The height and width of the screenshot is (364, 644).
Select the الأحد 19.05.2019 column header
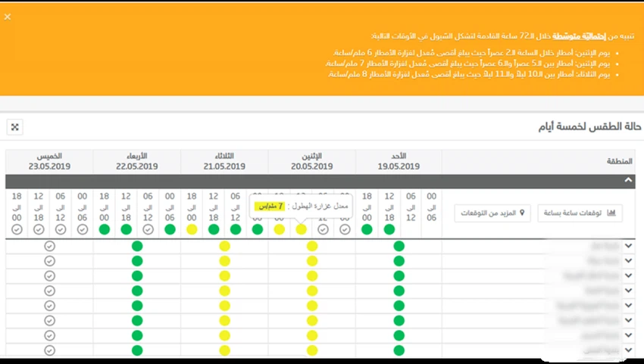pyautogui.click(x=399, y=161)
